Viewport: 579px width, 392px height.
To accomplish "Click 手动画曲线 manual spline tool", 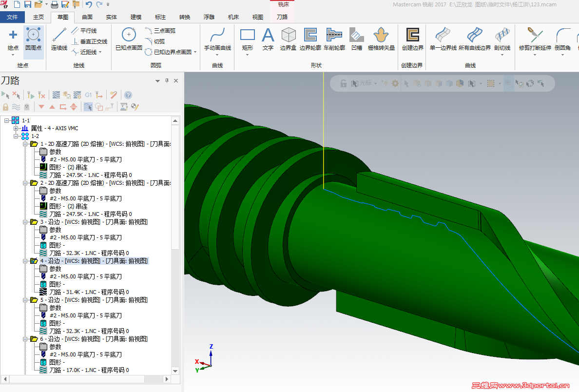I will 217,39.
